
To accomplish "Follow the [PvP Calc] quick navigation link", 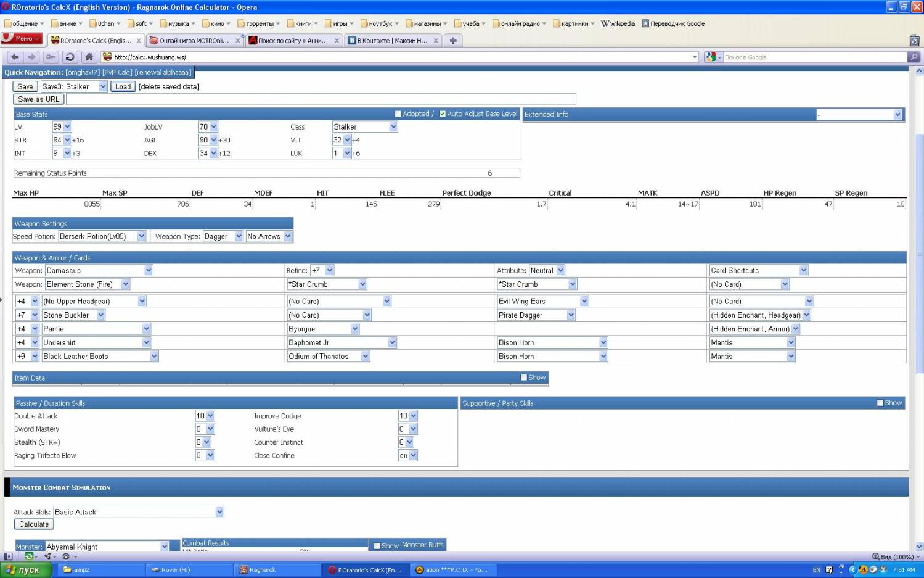I will click(117, 72).
